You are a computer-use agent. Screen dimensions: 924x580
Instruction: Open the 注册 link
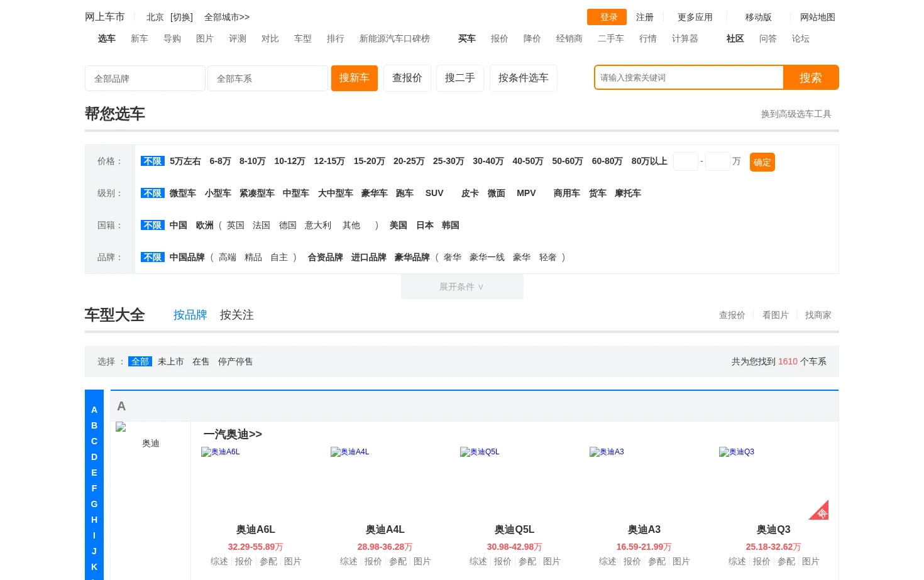coord(645,17)
